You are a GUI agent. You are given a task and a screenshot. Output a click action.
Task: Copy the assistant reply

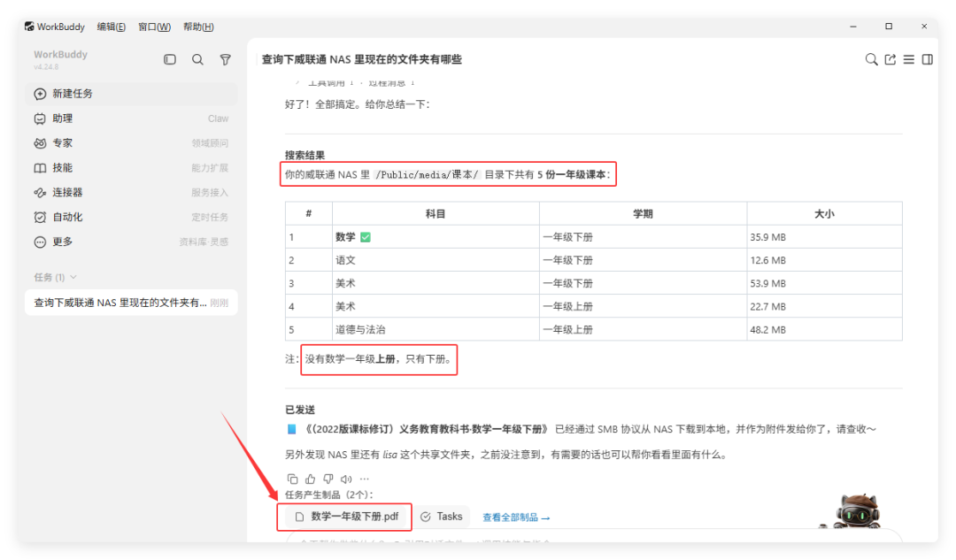(x=293, y=479)
